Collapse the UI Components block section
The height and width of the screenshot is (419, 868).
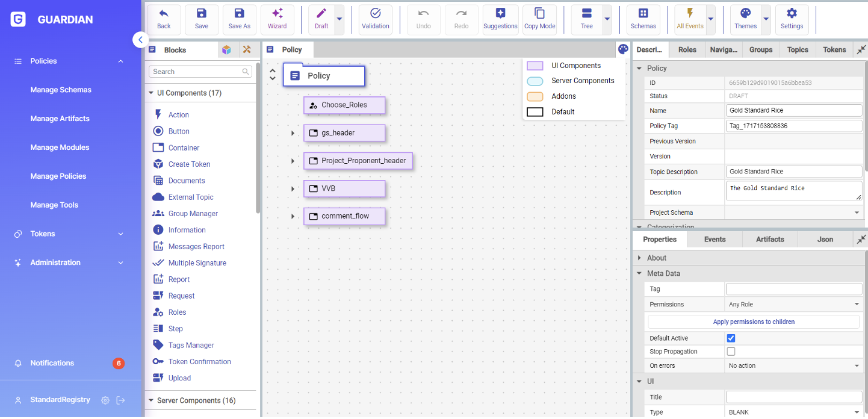[151, 93]
